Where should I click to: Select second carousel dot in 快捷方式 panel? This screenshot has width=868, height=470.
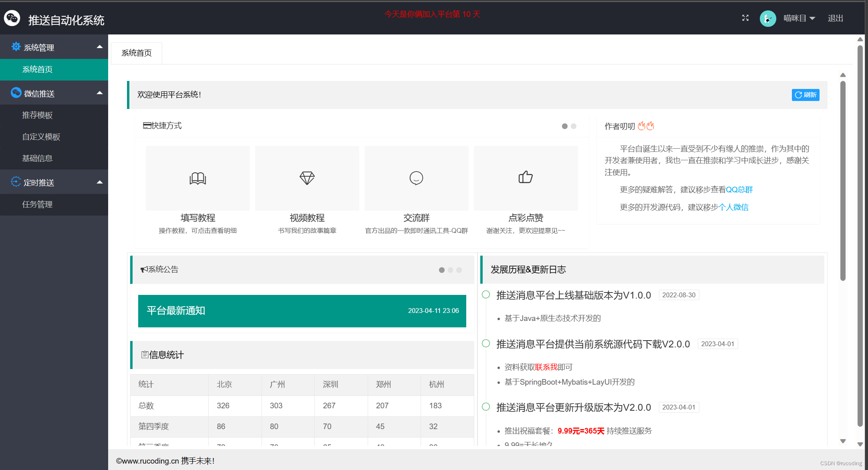pyautogui.click(x=574, y=126)
